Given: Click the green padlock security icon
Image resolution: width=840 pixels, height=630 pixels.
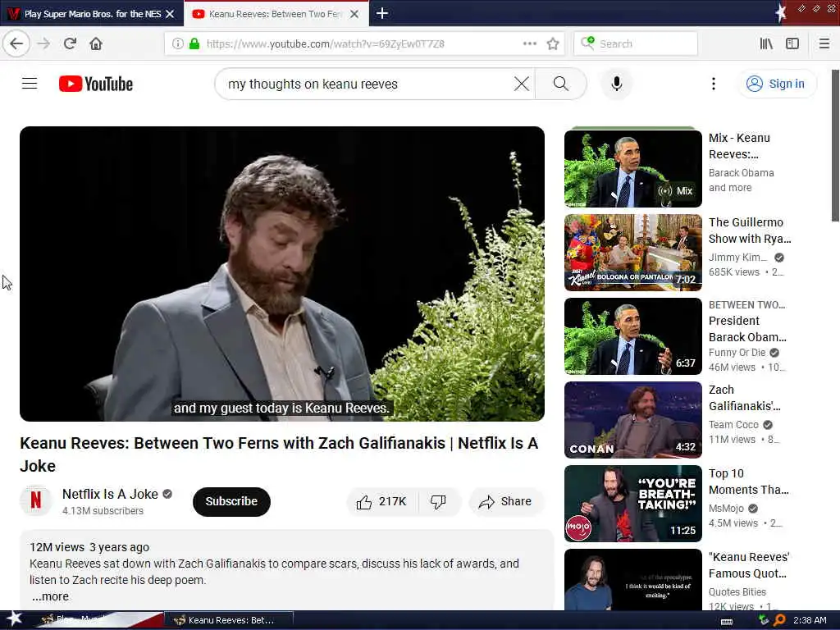Looking at the screenshot, I should 194,43.
